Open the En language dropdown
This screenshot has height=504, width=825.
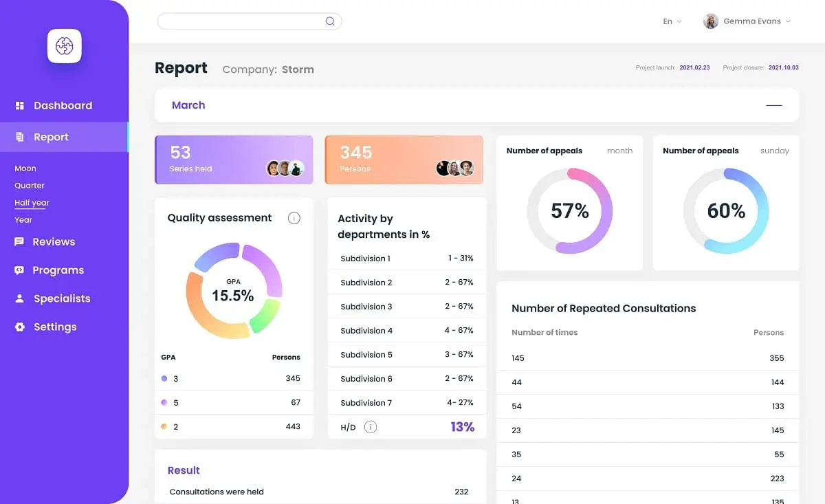[x=672, y=21]
